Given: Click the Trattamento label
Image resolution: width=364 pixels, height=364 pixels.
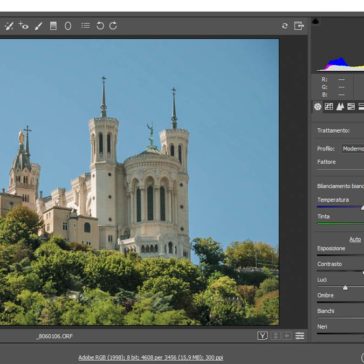Looking at the screenshot, I should click(333, 131).
